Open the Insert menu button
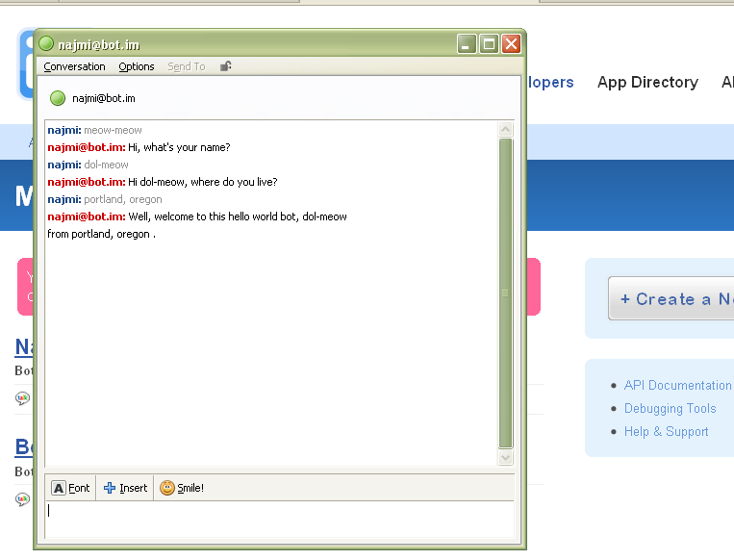The image size is (734, 560). [125, 488]
